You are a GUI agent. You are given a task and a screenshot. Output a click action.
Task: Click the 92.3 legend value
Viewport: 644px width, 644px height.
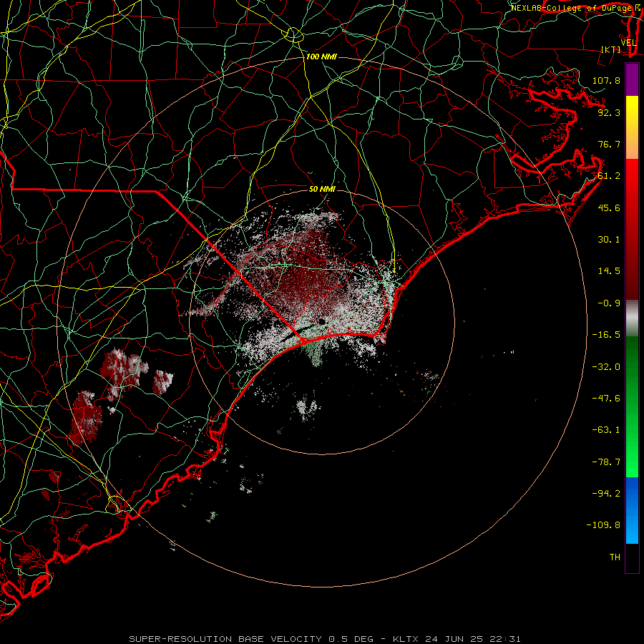(x=609, y=112)
